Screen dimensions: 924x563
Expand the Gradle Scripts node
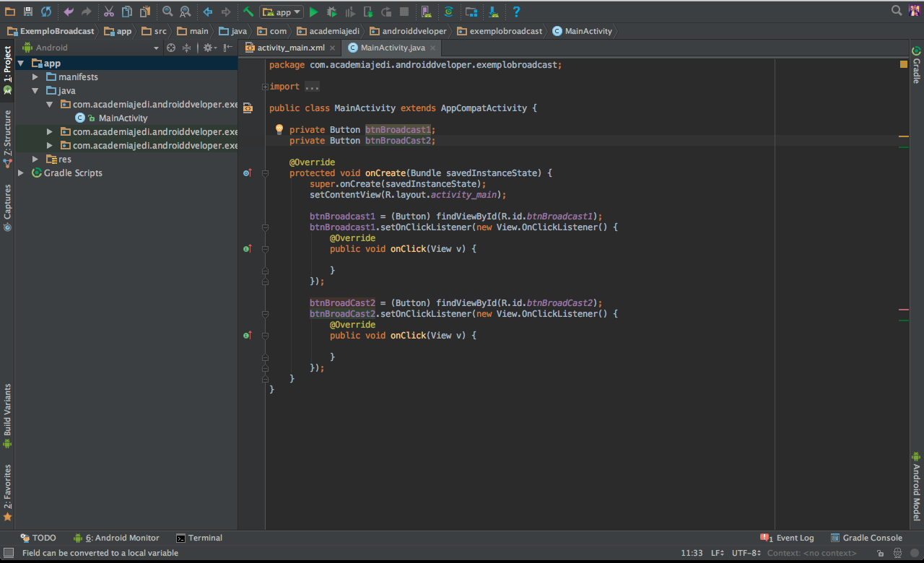tap(21, 173)
